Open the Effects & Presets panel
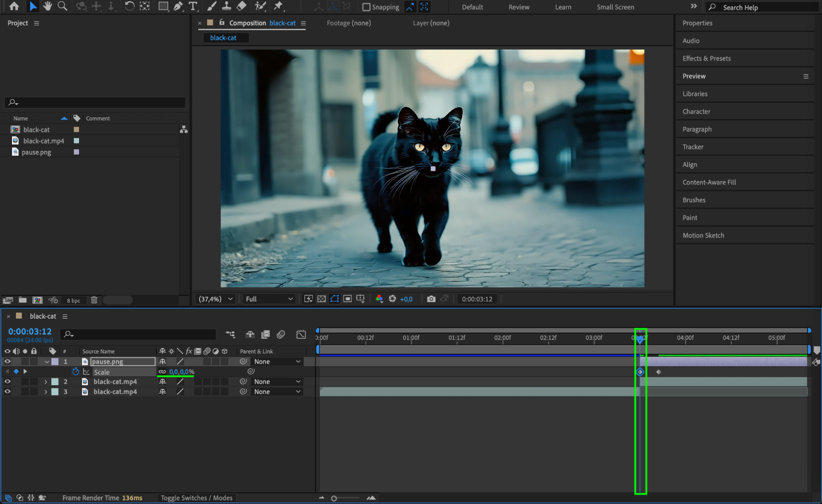Viewport: 822px width, 504px height. (x=706, y=58)
